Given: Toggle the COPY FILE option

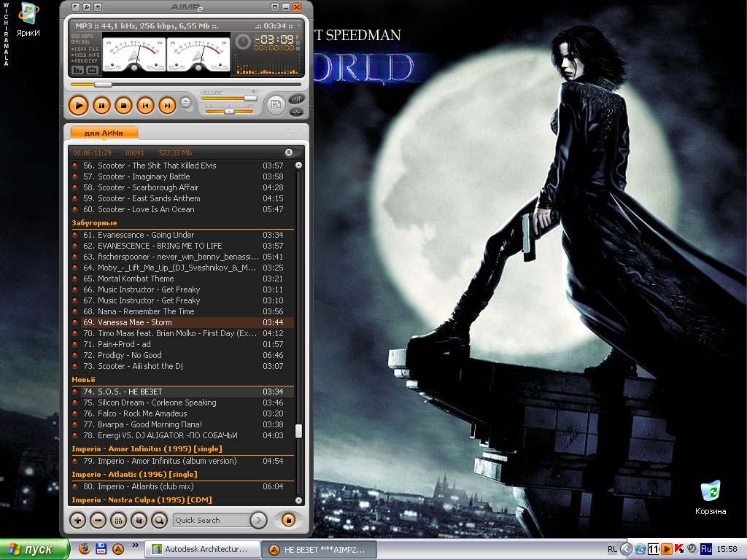Looking at the screenshot, I should [85, 48].
